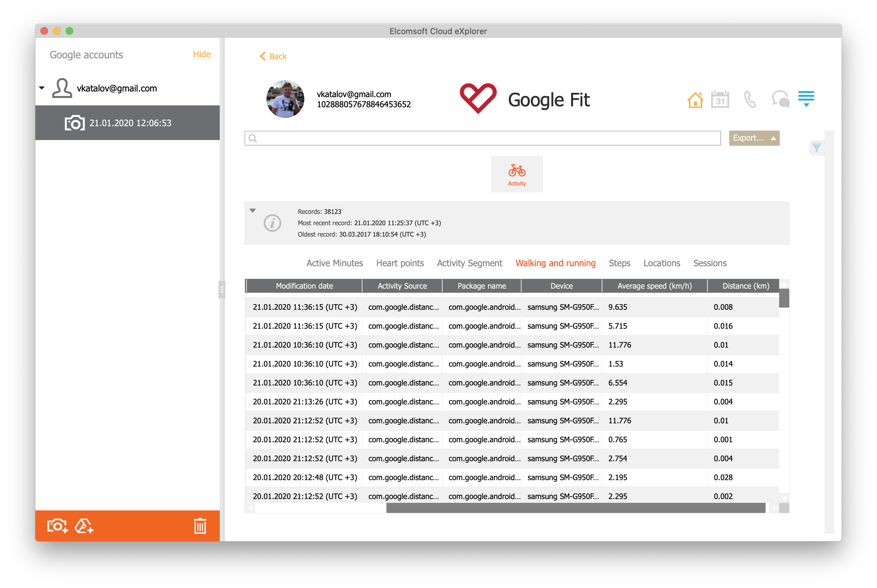Click vertical scrollbar up arrow
This screenshot has width=877, height=588.
(784, 284)
